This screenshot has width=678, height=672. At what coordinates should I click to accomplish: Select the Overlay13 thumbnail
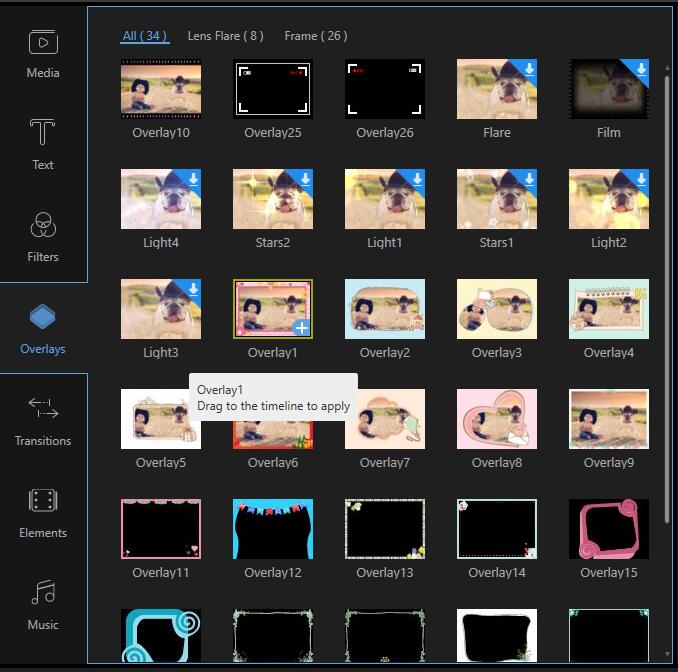385,529
